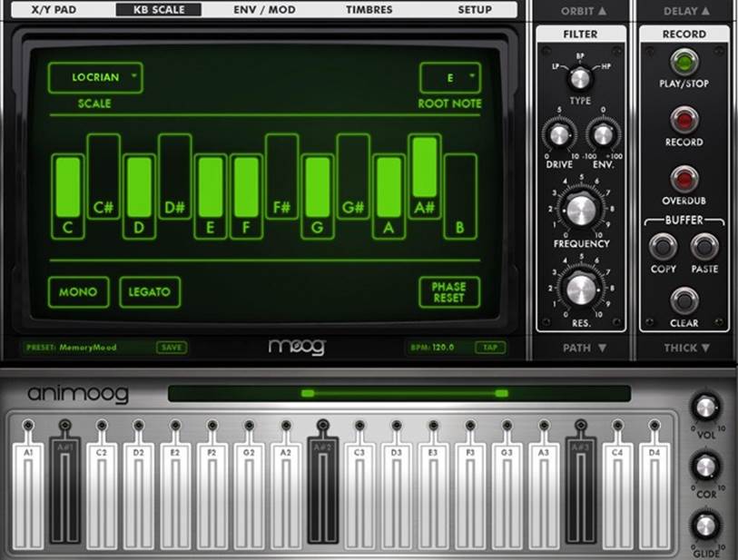This screenshot has height=560, width=738.
Task: Toggle the B note in scale
Action: click(460, 196)
